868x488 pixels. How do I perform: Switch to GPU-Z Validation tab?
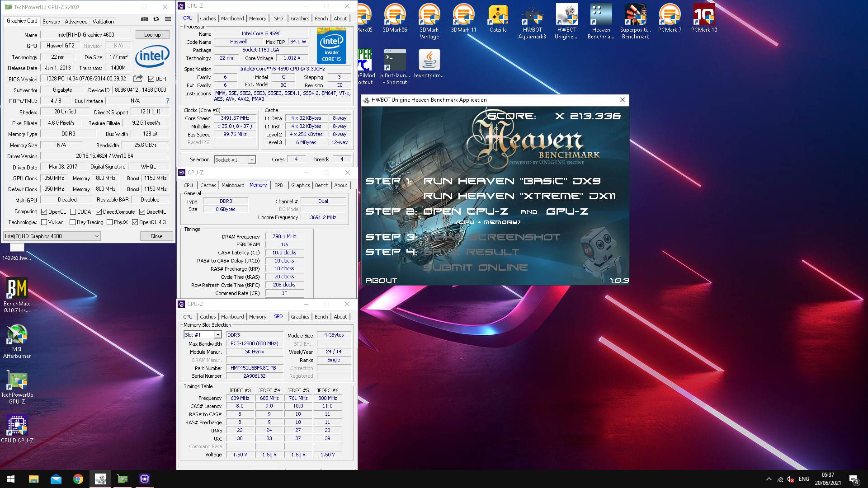tap(103, 21)
